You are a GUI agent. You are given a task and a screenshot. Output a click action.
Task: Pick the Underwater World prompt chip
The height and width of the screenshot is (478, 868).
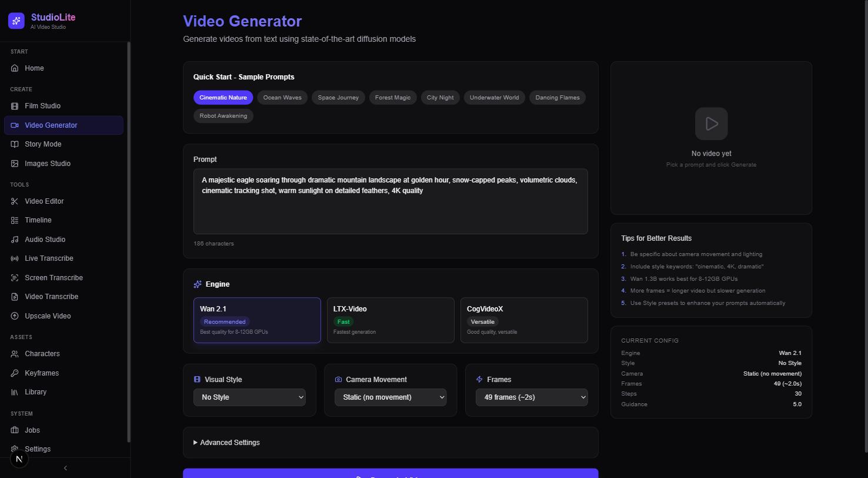(495, 98)
